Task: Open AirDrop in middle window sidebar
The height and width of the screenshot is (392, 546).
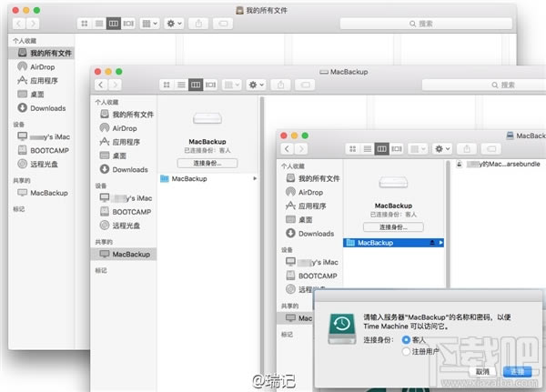Action: 124,128
